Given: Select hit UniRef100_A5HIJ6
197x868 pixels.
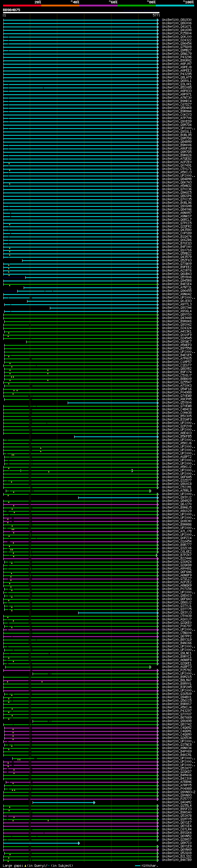Looking at the screenshot, I should [x=177, y=443].
